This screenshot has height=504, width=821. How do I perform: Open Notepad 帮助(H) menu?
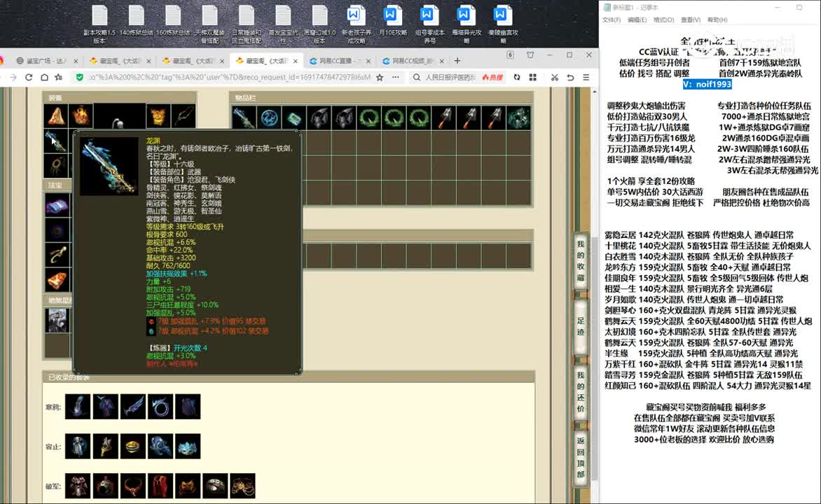pos(717,20)
